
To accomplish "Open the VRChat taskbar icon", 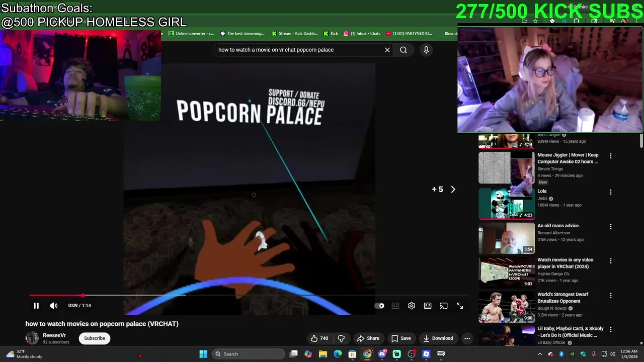I will pos(441,354).
